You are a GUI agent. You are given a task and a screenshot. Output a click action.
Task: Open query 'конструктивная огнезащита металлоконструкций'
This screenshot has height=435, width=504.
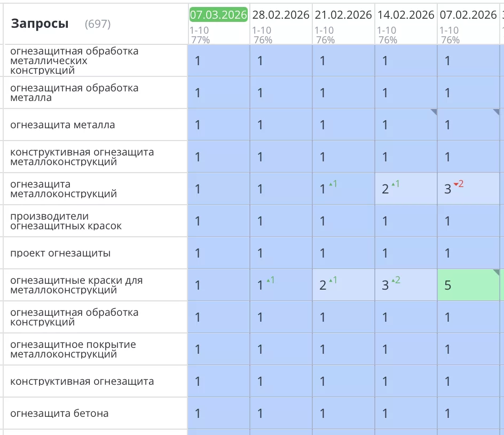point(82,157)
